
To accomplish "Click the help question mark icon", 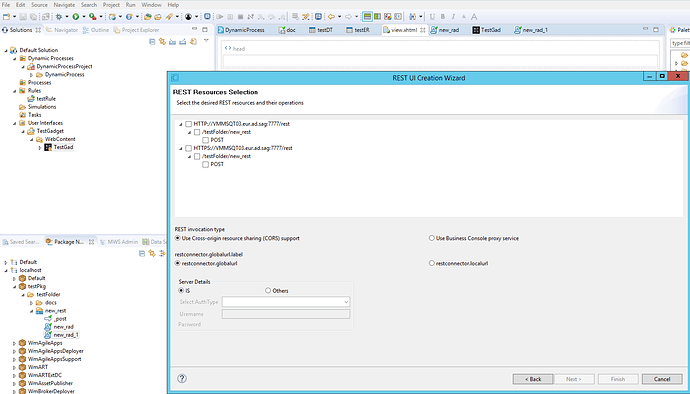I will coord(182,378).
